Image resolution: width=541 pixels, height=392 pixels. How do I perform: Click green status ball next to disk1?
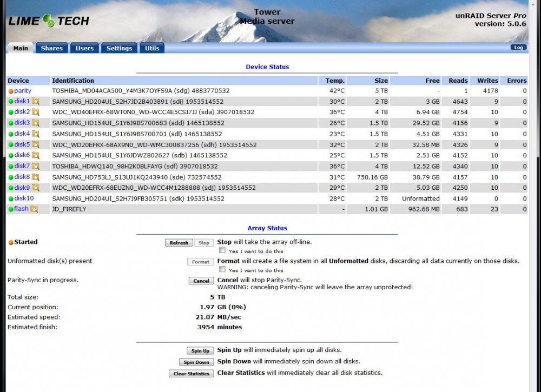tap(11, 102)
